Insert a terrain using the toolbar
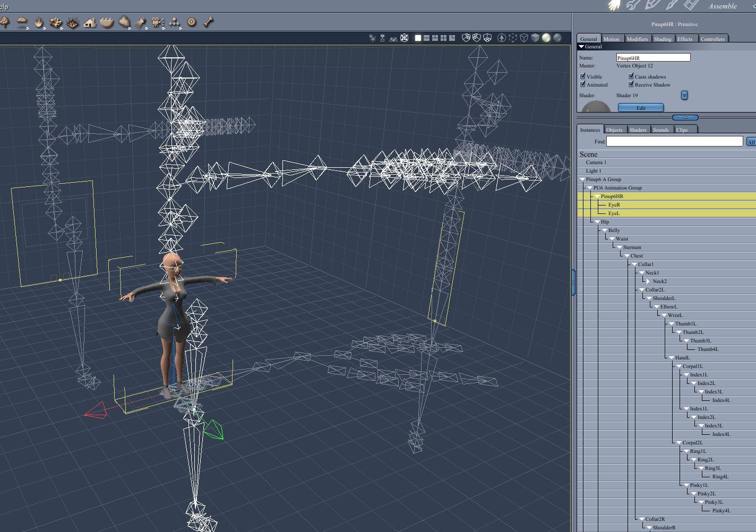 click(x=107, y=22)
